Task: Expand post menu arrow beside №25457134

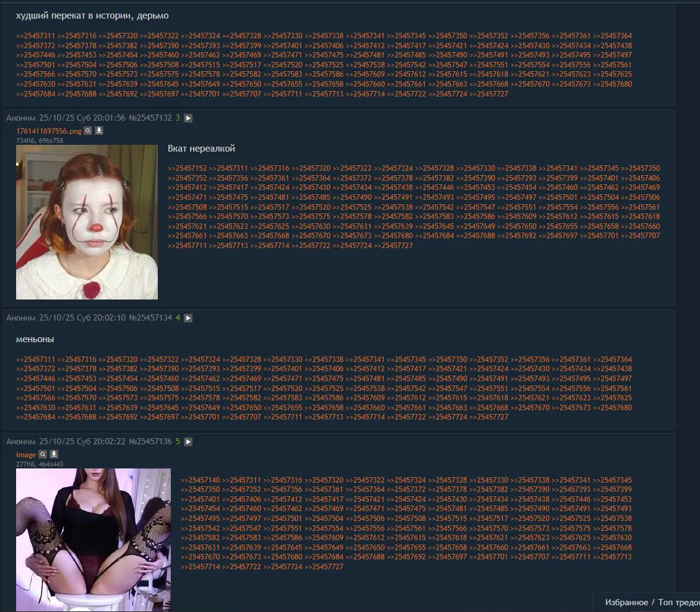Action: (188, 318)
